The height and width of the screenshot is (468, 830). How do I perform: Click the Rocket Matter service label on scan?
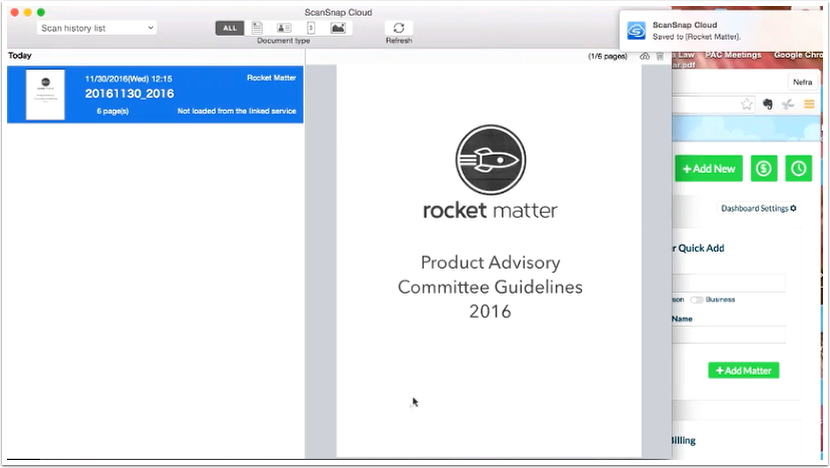tap(271, 78)
